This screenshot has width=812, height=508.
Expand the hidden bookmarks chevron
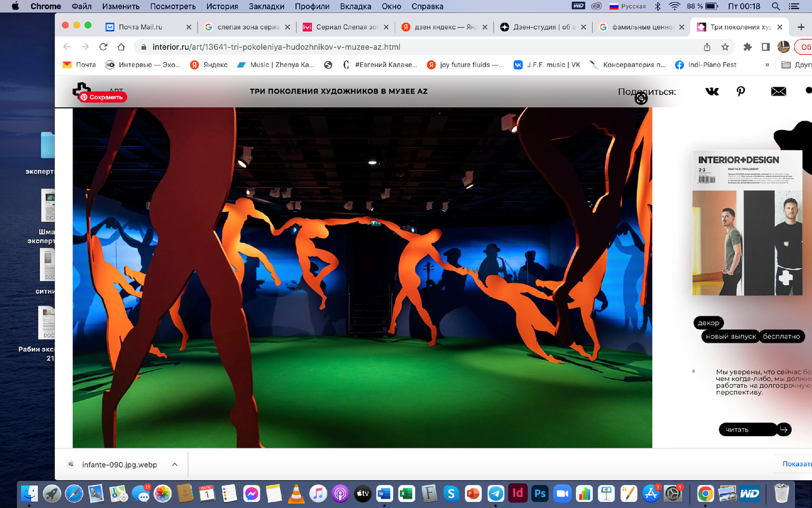(767, 65)
